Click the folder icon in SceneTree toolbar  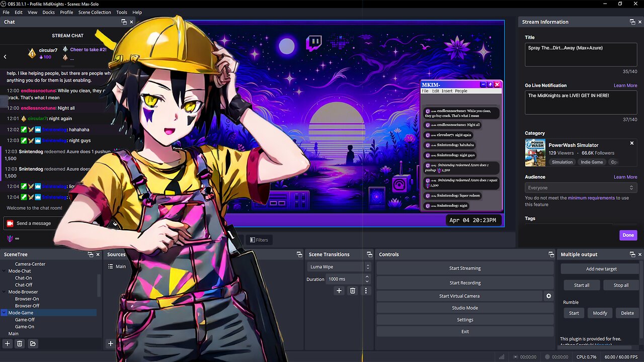click(33, 343)
